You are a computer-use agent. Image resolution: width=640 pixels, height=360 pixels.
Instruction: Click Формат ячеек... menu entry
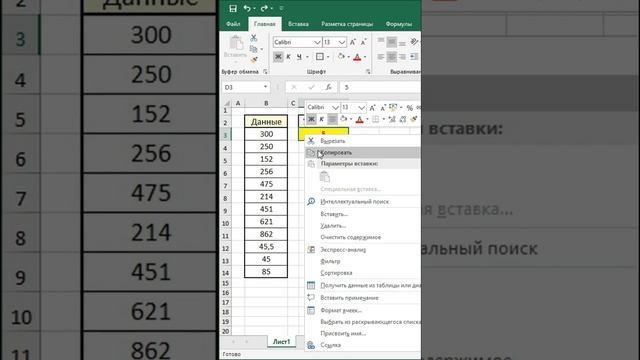pos(363,311)
